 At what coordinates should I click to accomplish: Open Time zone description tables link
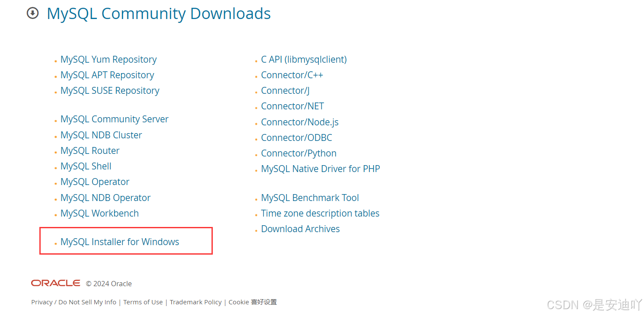320,214
